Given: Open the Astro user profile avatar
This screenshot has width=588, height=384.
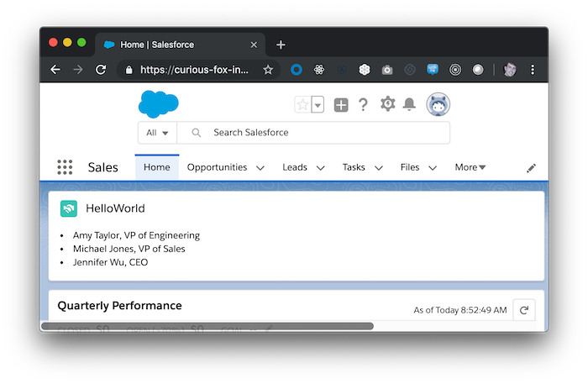Looking at the screenshot, I should [x=438, y=104].
